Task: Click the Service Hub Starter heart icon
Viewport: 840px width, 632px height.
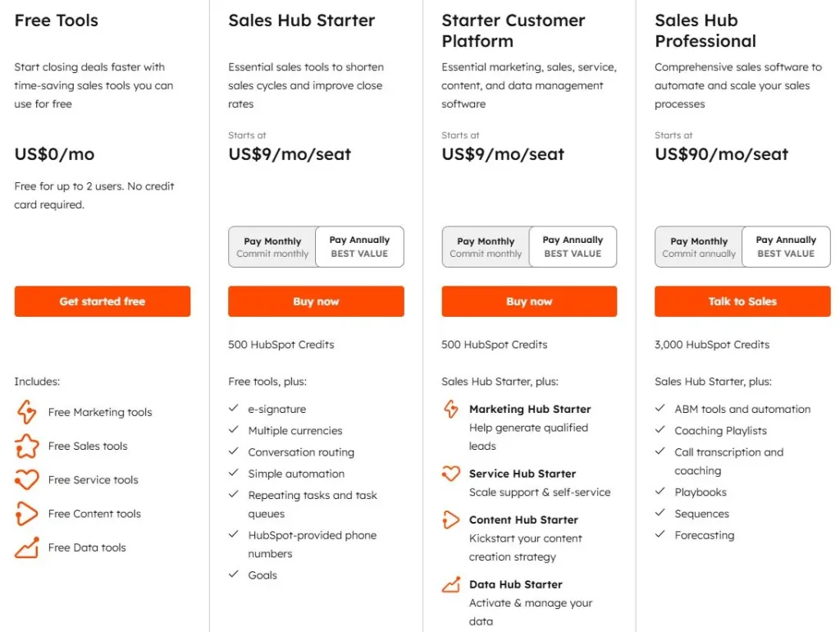Action: (x=451, y=474)
